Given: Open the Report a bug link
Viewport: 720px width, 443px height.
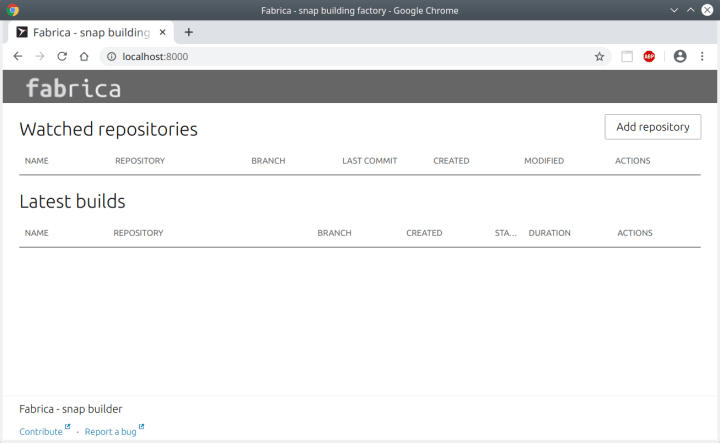Looking at the screenshot, I should 110,432.
